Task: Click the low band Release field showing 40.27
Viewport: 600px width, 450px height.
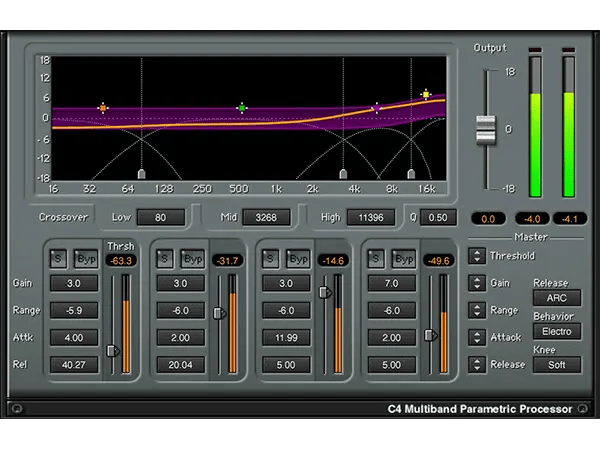Action: tap(74, 365)
